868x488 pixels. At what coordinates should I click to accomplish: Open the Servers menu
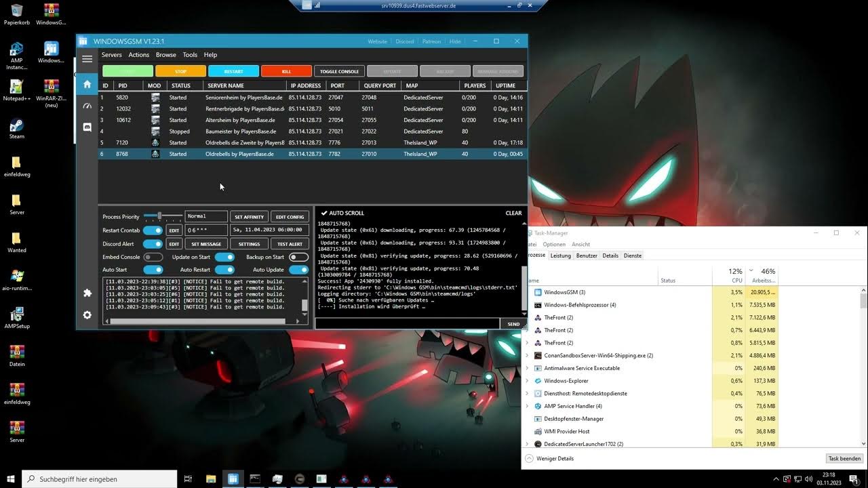(x=112, y=55)
